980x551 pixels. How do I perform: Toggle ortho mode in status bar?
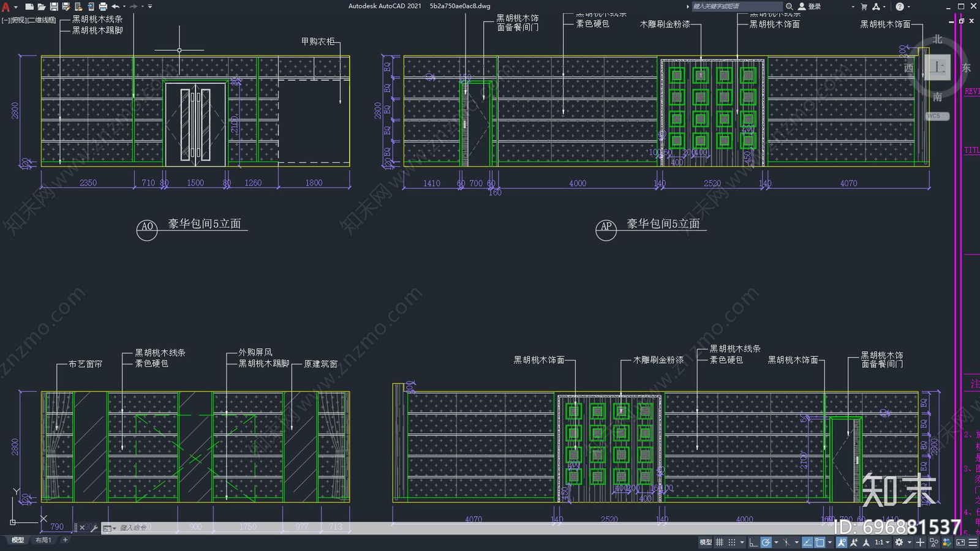[x=753, y=542]
